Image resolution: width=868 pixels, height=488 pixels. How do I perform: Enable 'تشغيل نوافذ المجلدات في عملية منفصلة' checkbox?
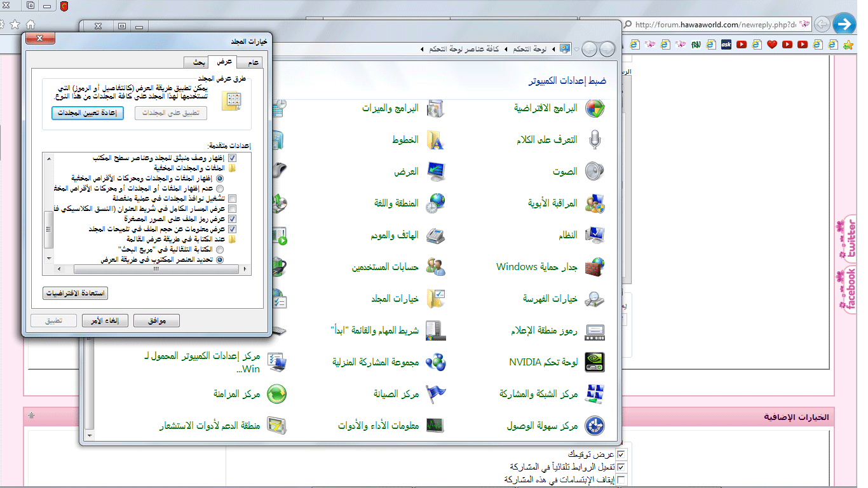[232, 198]
